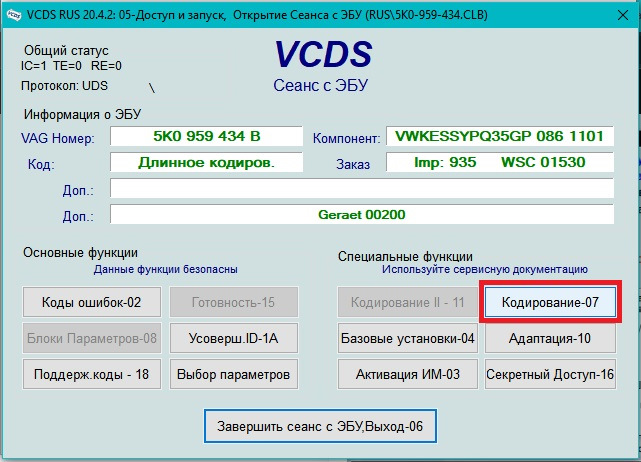Click the disabled Готовность-15 button
This screenshot has height=462, width=641.
pyautogui.click(x=234, y=302)
